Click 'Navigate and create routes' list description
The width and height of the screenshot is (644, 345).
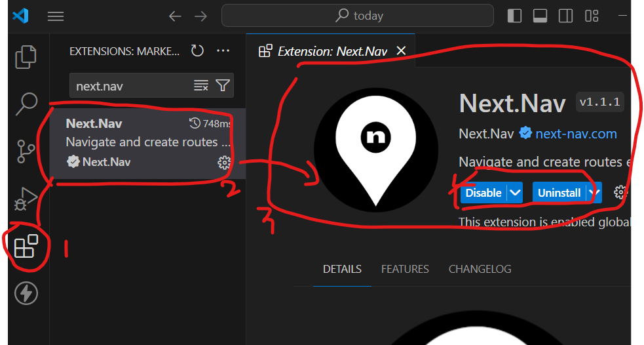pyautogui.click(x=148, y=142)
